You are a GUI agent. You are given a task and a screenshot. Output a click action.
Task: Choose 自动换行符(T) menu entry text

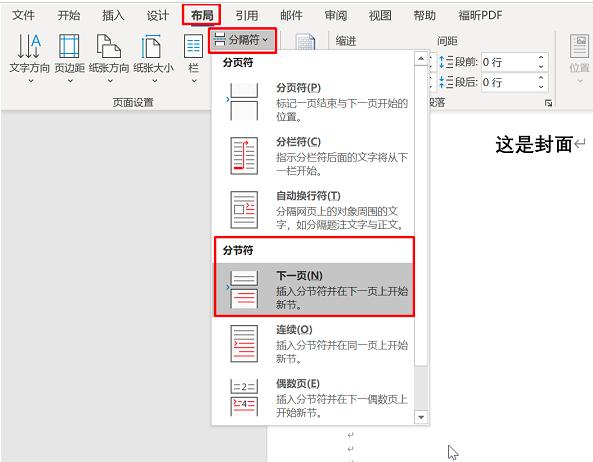tap(308, 196)
